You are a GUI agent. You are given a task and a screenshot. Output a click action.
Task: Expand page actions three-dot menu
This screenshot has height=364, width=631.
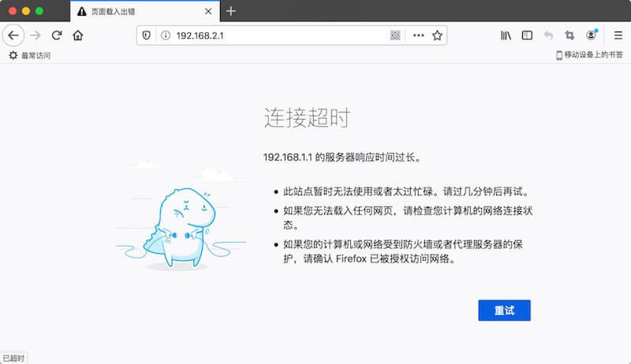tap(418, 35)
